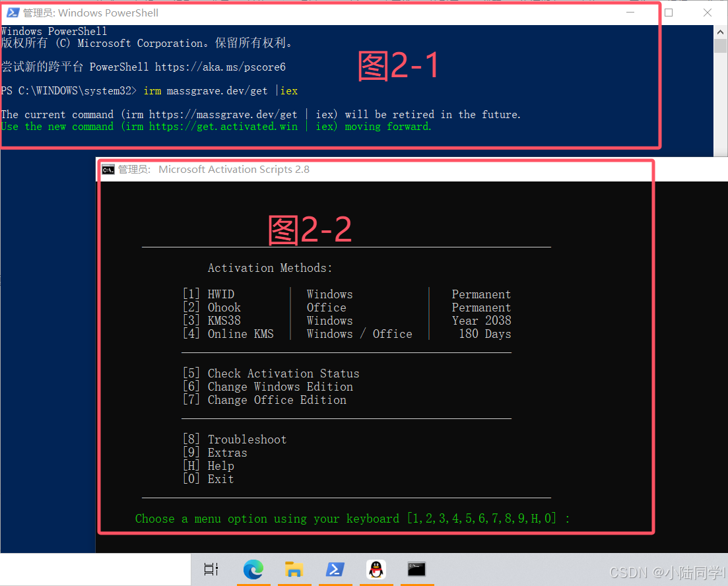Viewport: 728px width, 586px height.
Task: Click the PowerShell scrollbar up arrow
Action: click(x=720, y=32)
